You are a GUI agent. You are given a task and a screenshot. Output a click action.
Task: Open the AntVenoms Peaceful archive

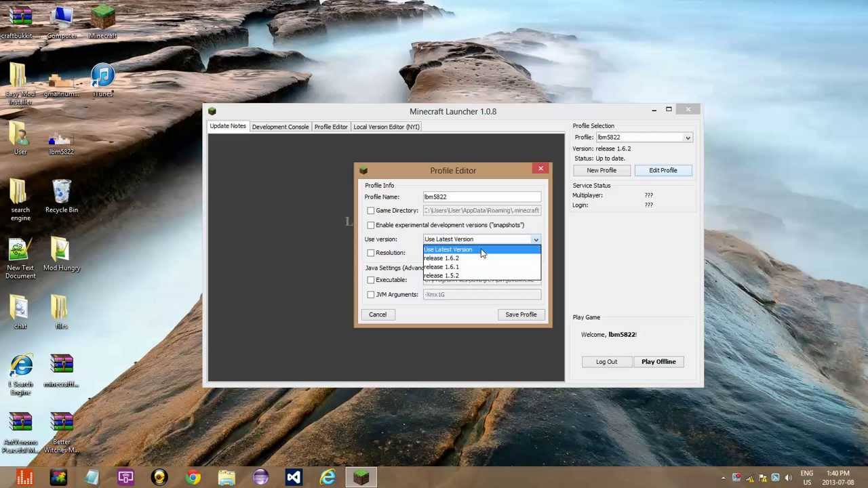pyautogui.click(x=20, y=433)
